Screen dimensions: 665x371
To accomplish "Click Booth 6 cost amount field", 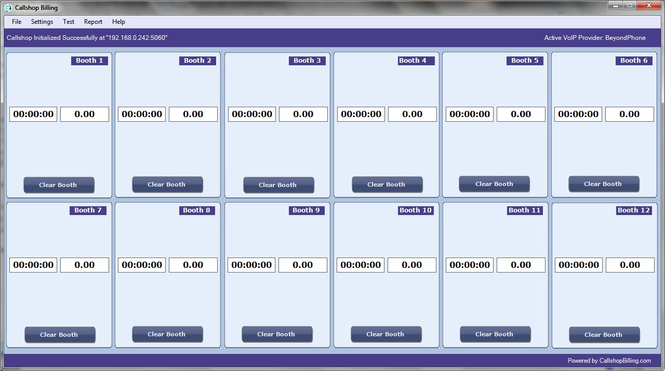I will pos(629,114).
